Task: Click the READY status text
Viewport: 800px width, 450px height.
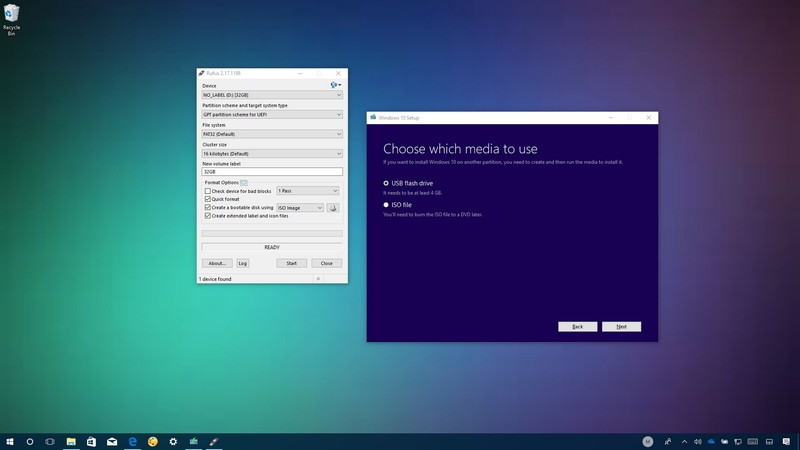Action: point(272,247)
